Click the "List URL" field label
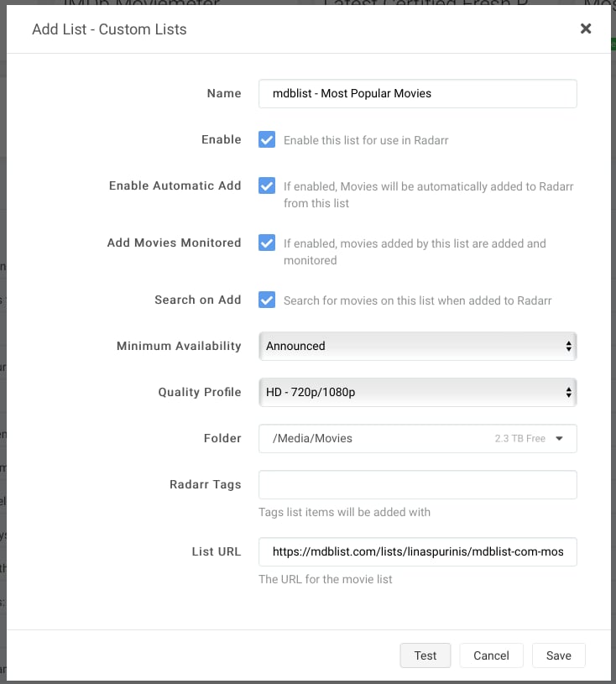 tap(216, 552)
